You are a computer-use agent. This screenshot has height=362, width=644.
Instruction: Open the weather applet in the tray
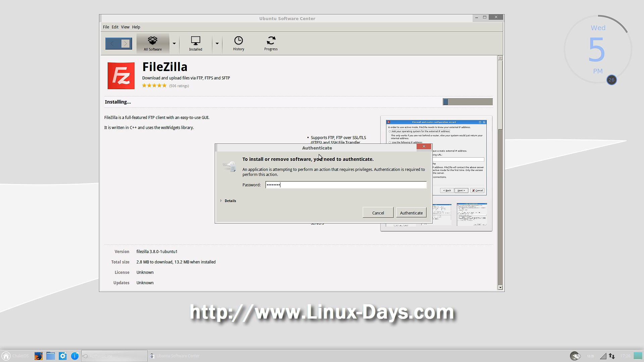point(575,356)
